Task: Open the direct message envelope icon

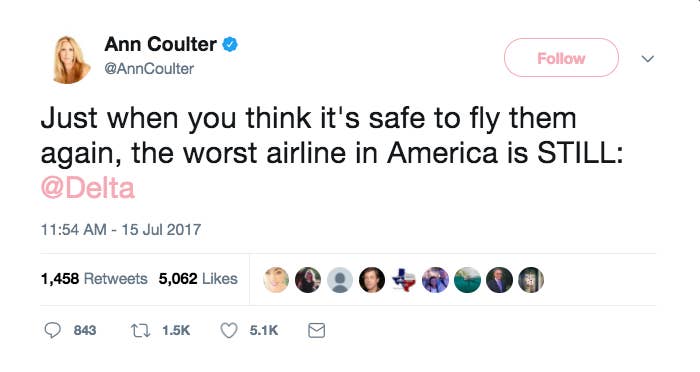Action: pos(317,330)
